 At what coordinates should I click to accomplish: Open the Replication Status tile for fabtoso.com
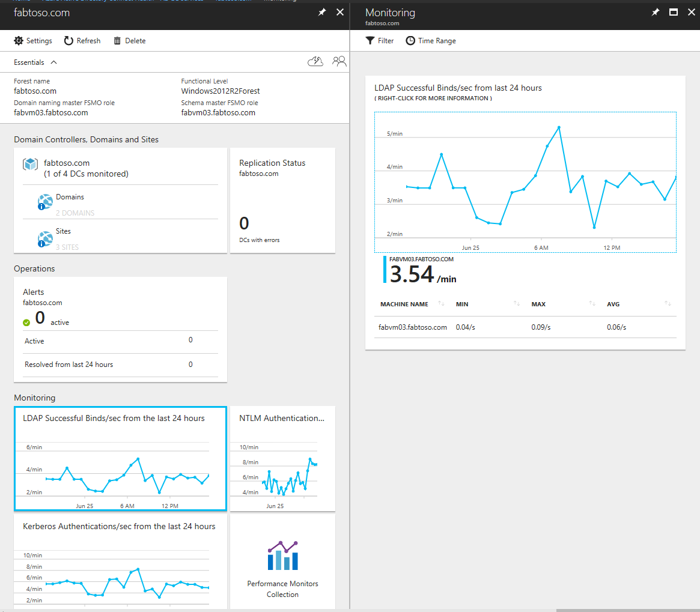click(x=282, y=200)
